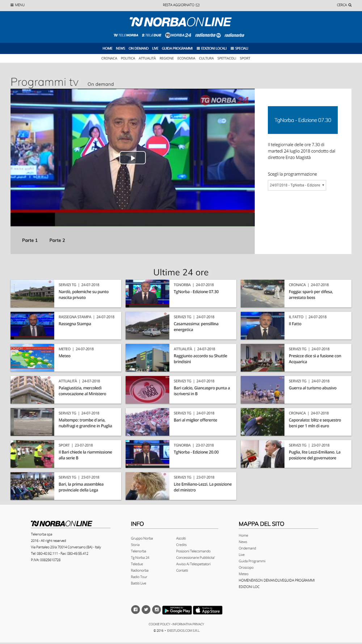The height and width of the screenshot is (644, 362).
Task: Open the Radionorba logo at far right of channel logos
Action: tap(234, 35)
